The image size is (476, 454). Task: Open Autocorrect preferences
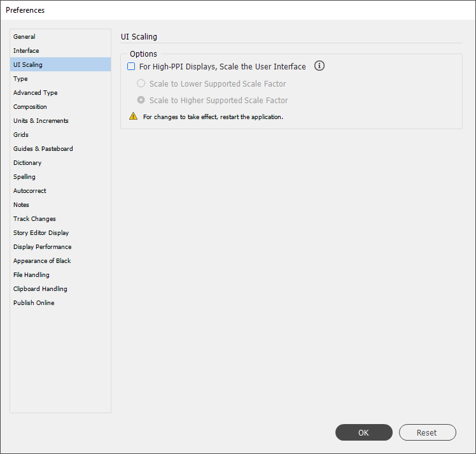tap(60, 190)
